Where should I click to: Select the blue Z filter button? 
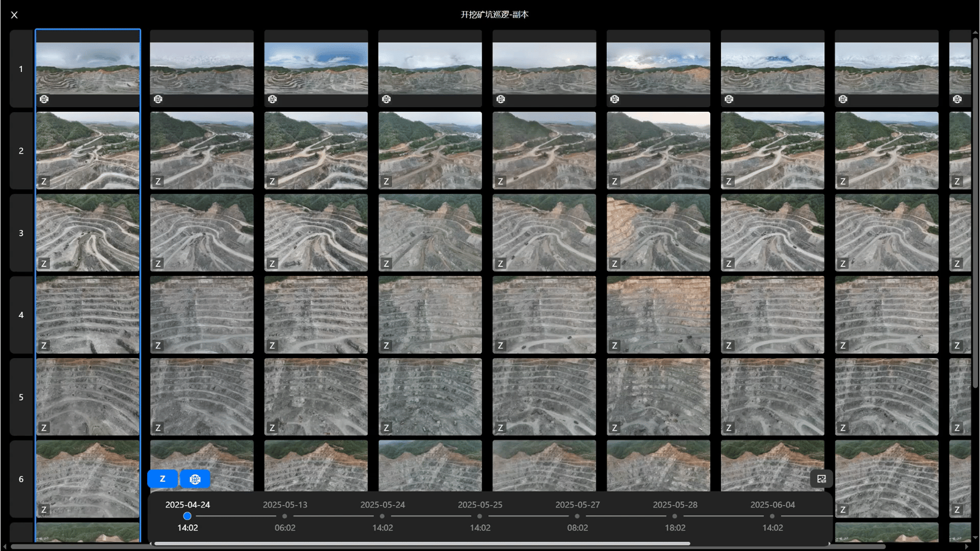tap(162, 478)
